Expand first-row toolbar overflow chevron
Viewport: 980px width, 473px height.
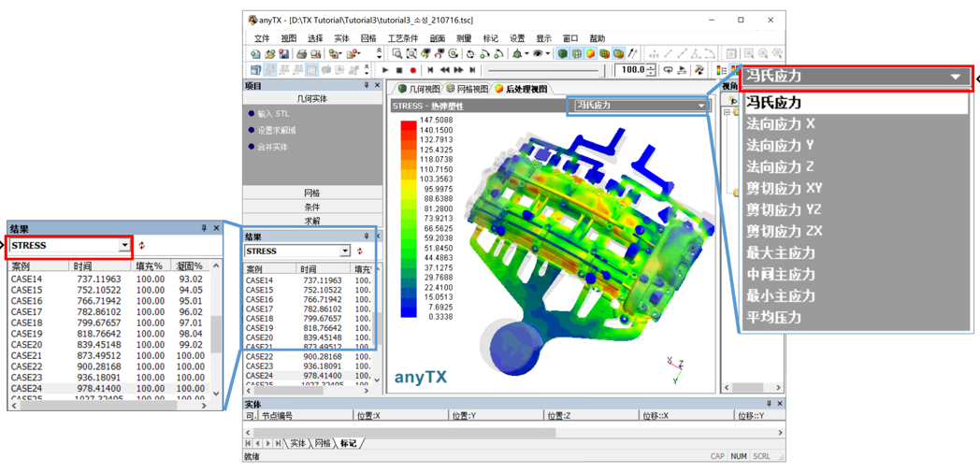pos(379,53)
